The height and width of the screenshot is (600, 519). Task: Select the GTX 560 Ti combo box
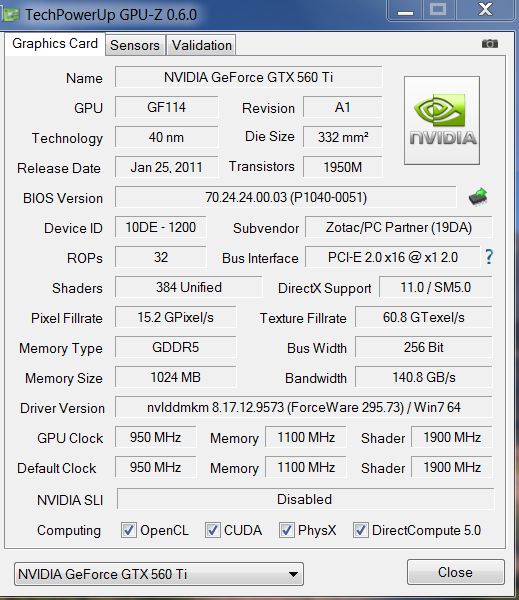point(159,574)
